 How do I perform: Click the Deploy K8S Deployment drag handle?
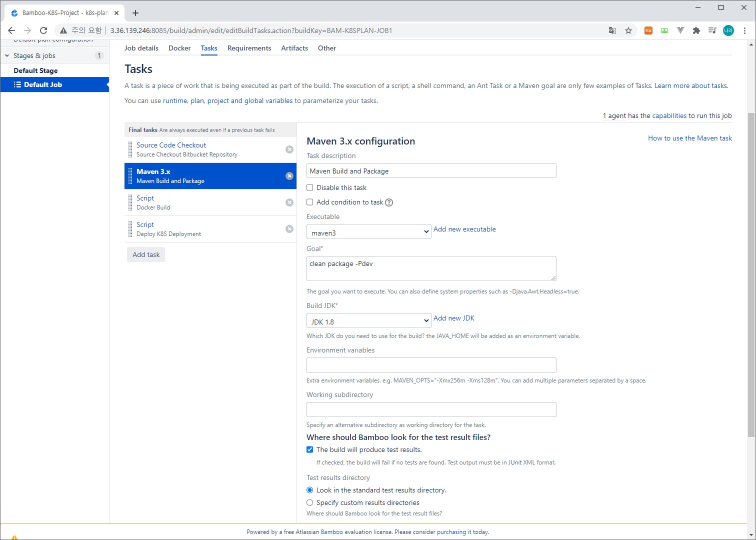click(x=130, y=229)
